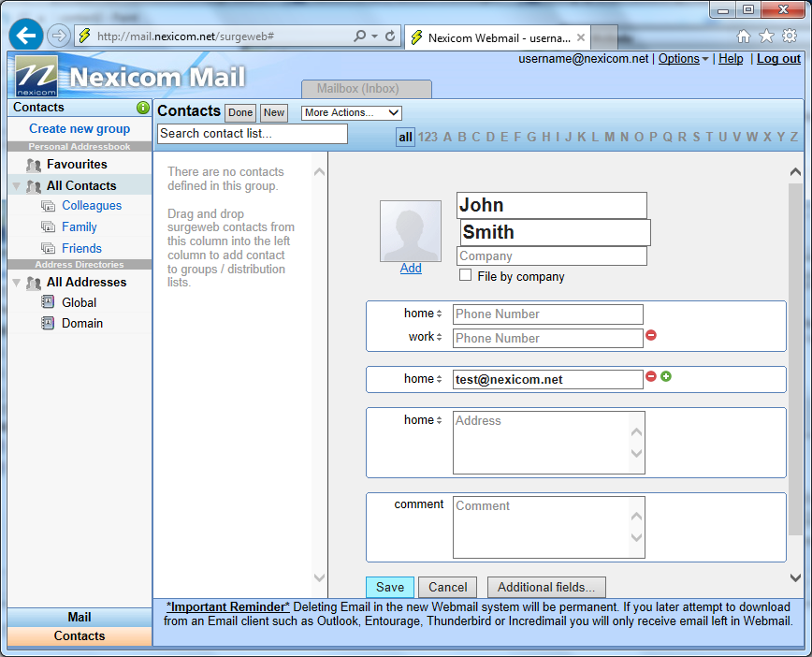
Task: Click the email field containing test@nexicom.net
Action: [548, 379]
